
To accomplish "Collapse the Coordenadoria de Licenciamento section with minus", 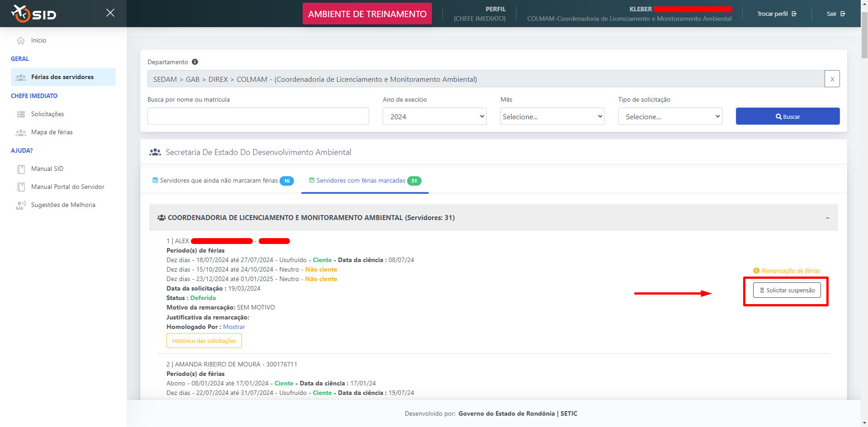I will pos(827,218).
